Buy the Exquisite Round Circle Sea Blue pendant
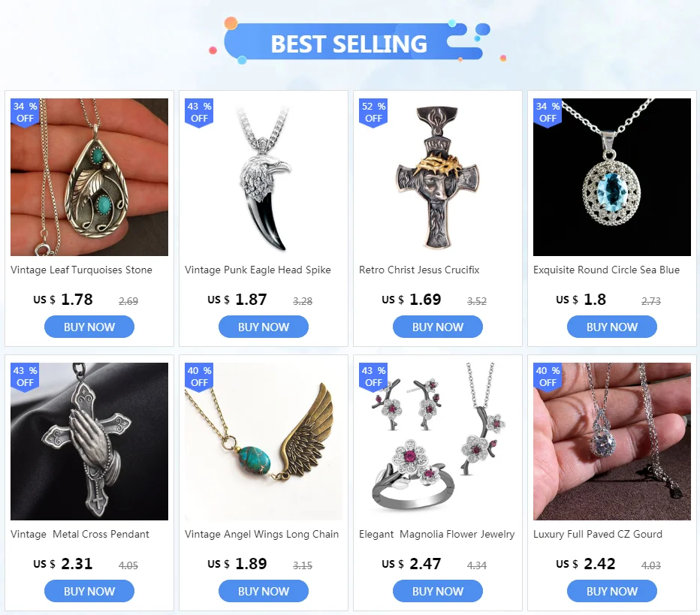 point(611,327)
